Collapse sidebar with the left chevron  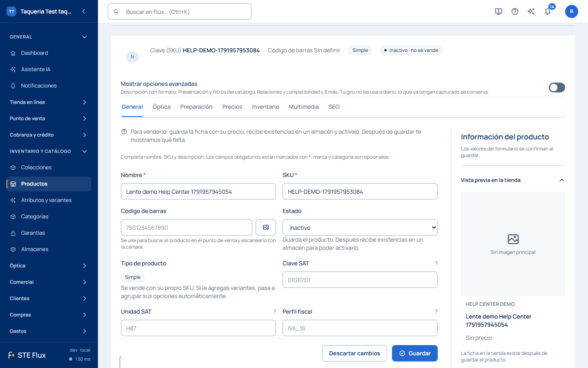[84, 11]
